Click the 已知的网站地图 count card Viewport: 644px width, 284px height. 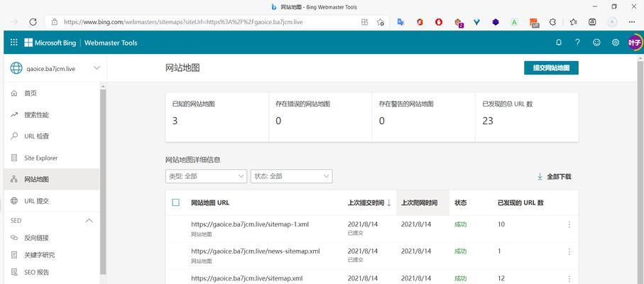[217, 117]
